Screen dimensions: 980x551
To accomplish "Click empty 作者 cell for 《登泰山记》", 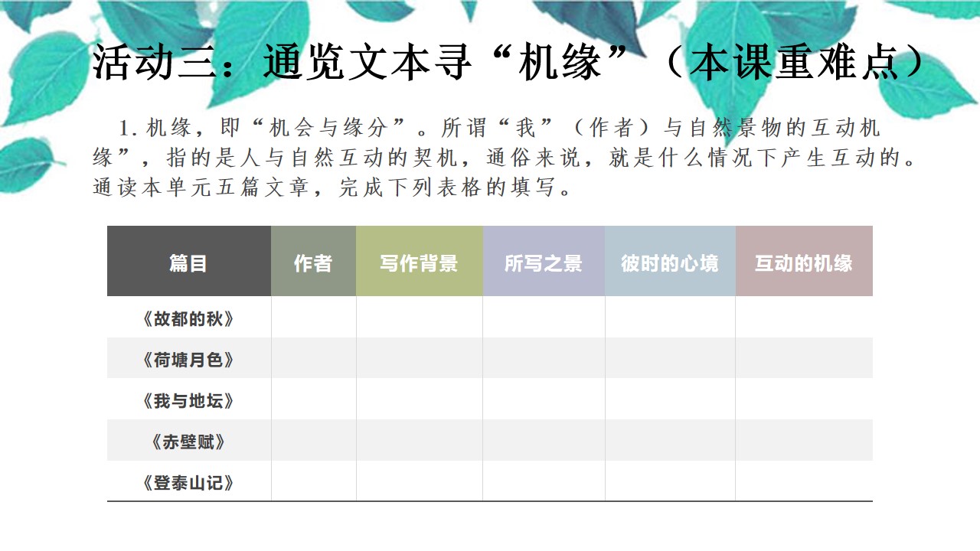I will tap(313, 481).
